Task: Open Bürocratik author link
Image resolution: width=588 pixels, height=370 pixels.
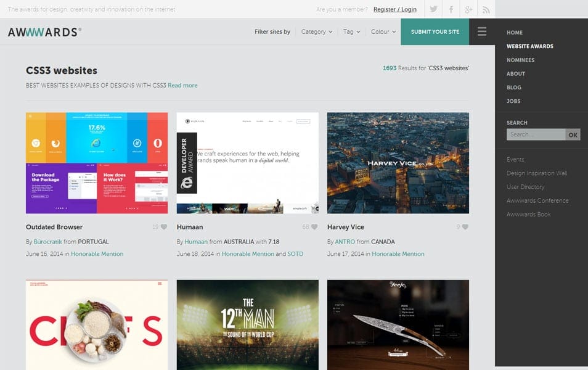Action: tap(47, 242)
